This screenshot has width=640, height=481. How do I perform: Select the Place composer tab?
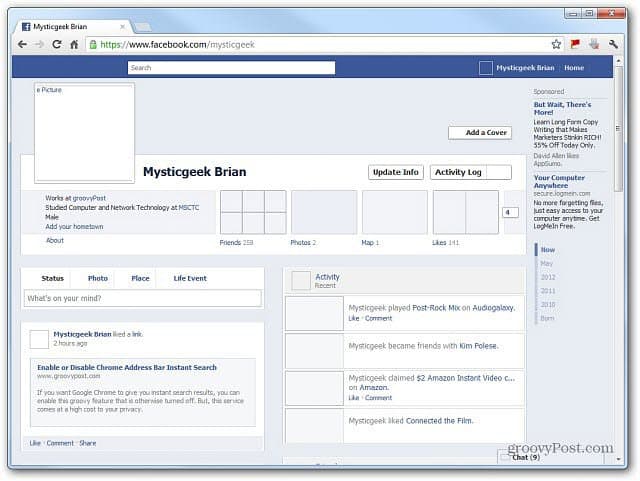[x=140, y=278]
